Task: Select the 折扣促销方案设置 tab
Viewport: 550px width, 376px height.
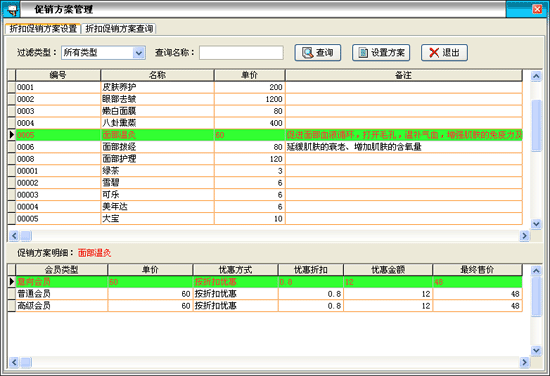Action: click(x=43, y=29)
